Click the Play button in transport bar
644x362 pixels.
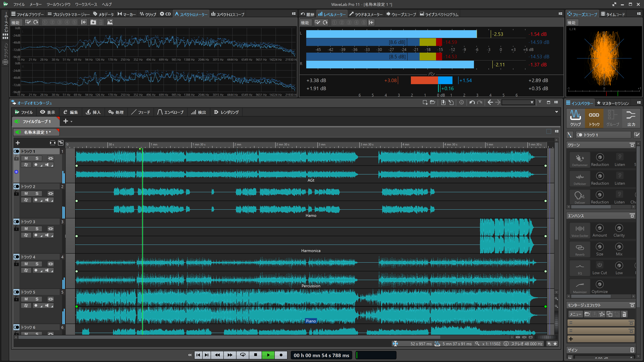[x=268, y=355]
